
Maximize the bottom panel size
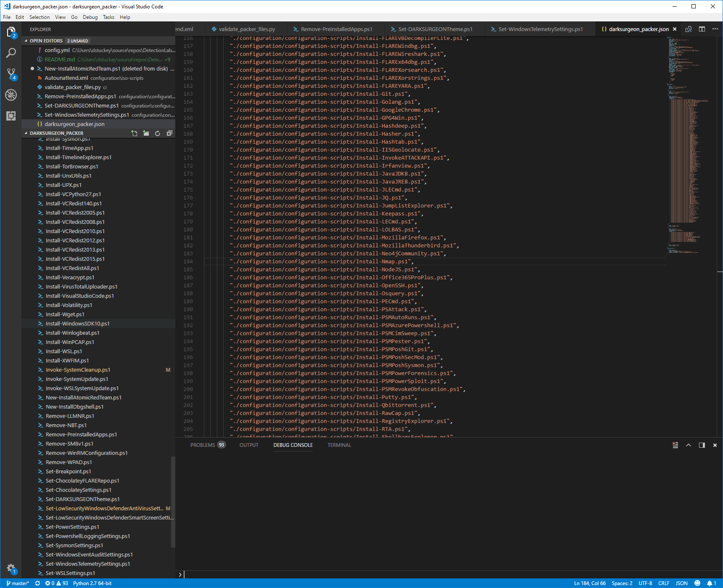(x=689, y=445)
